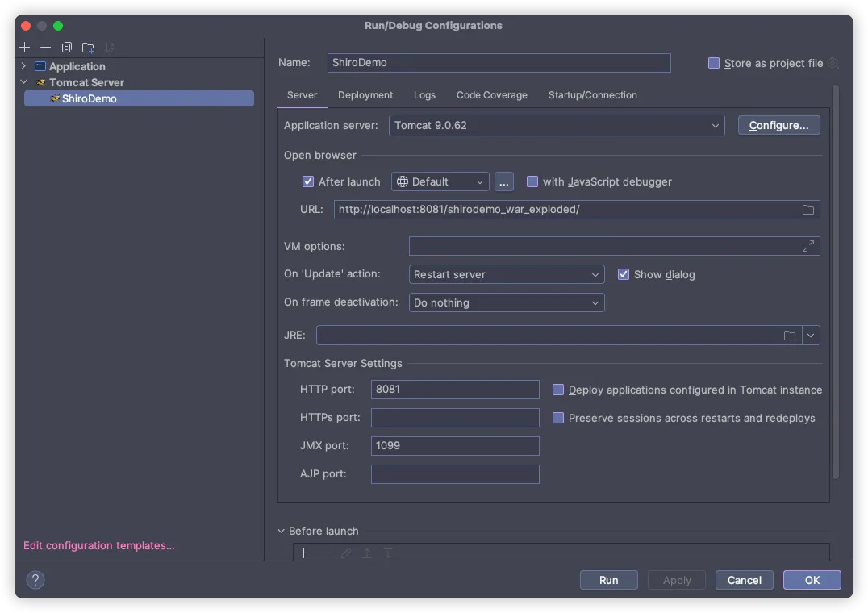
Task: Click the Remove Configuration minus icon
Action: point(45,48)
